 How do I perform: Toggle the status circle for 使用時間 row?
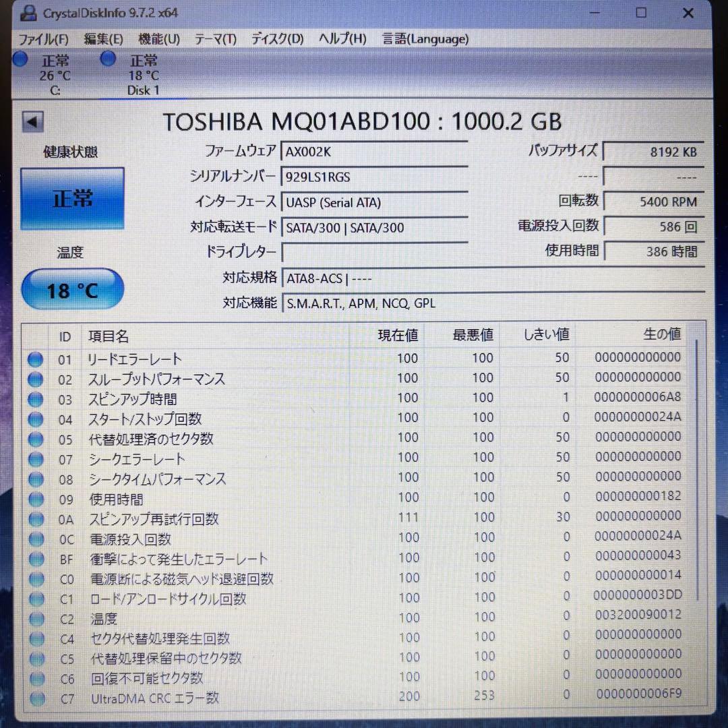[x=35, y=500]
